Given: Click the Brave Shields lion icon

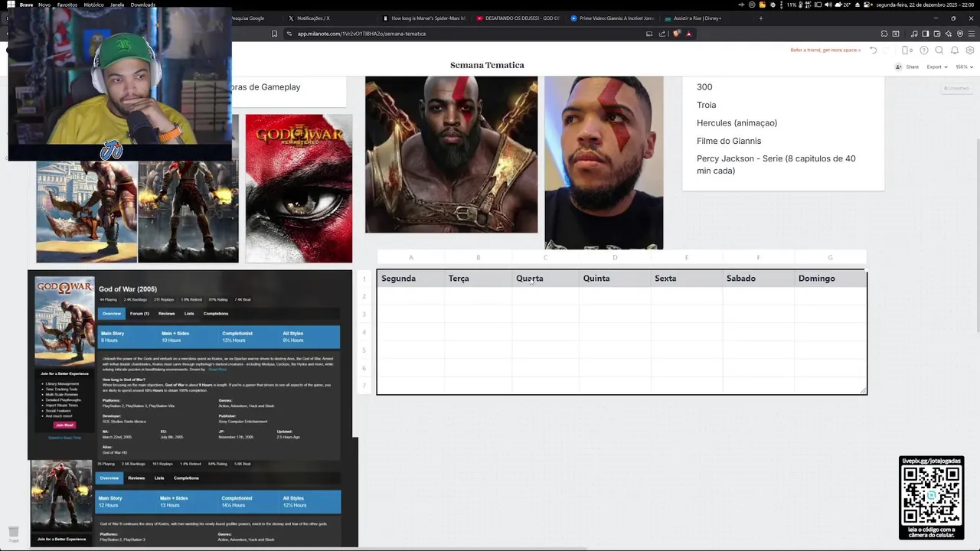Looking at the screenshot, I should pyautogui.click(x=677, y=34).
